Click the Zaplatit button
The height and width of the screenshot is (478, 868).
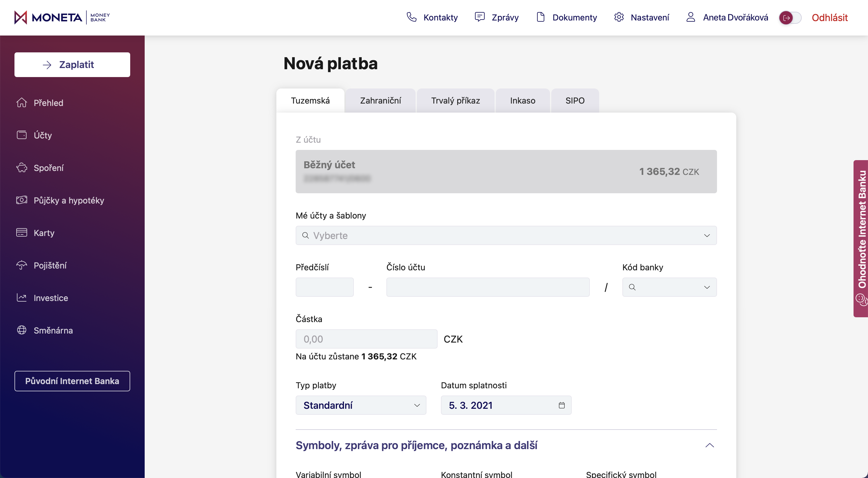pos(72,65)
